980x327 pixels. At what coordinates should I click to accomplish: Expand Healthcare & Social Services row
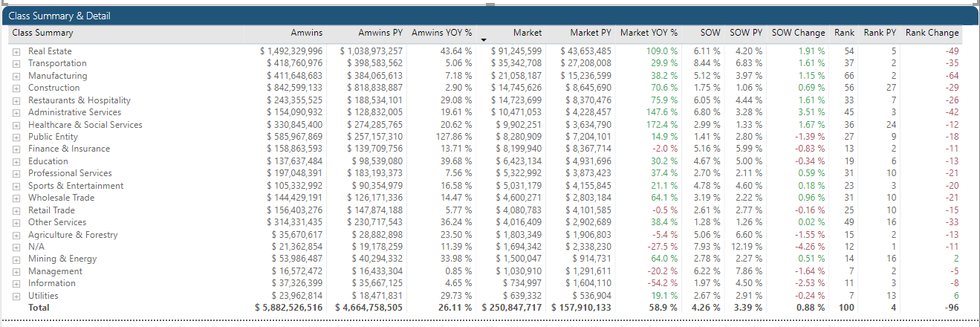point(16,125)
